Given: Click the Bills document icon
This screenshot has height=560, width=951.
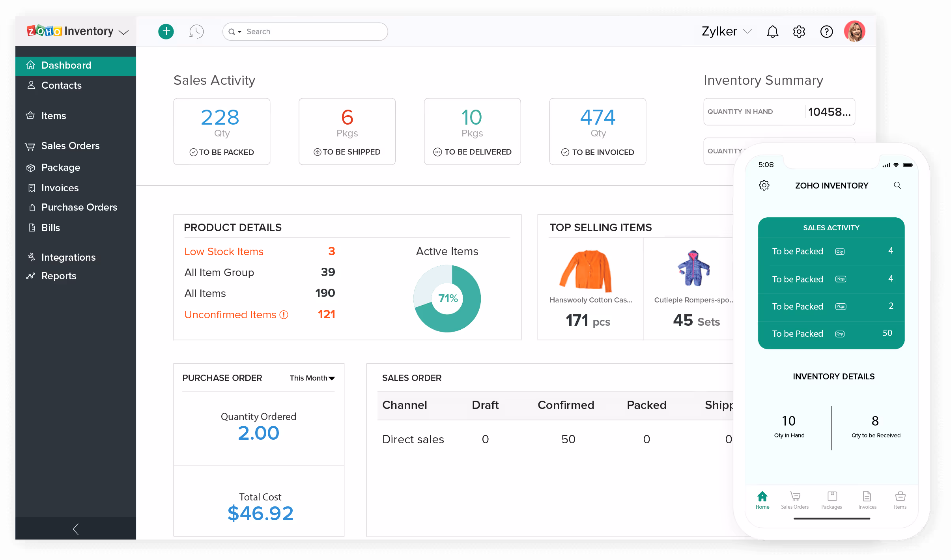Looking at the screenshot, I should coord(32,228).
